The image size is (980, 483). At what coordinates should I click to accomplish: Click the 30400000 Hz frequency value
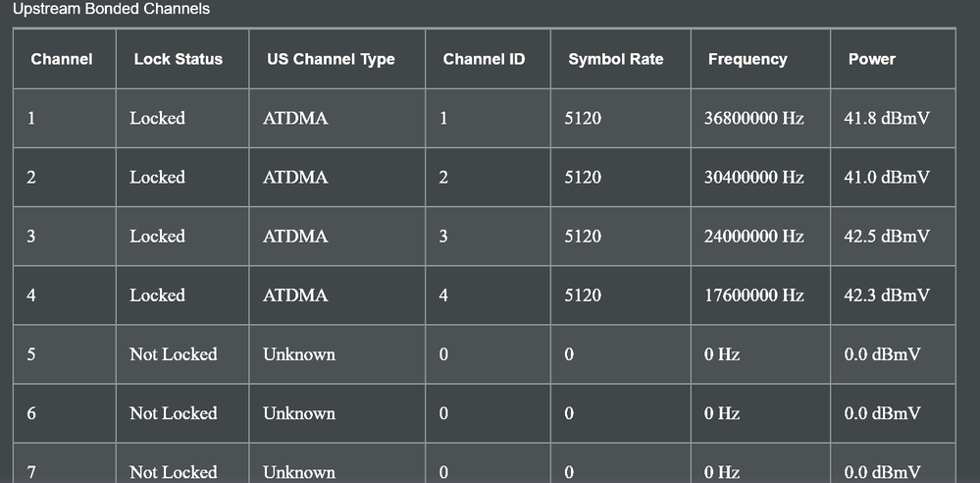[x=753, y=178]
